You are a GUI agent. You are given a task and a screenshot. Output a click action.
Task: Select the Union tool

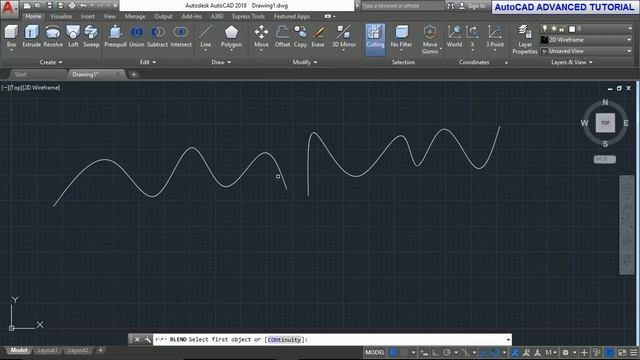(x=137, y=36)
